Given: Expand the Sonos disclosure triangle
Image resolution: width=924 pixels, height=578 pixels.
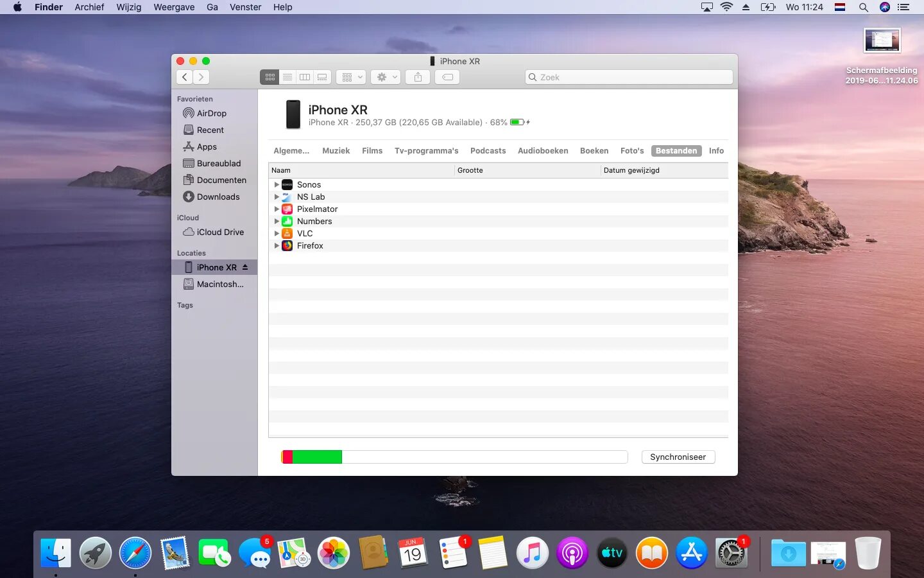Looking at the screenshot, I should pos(277,184).
